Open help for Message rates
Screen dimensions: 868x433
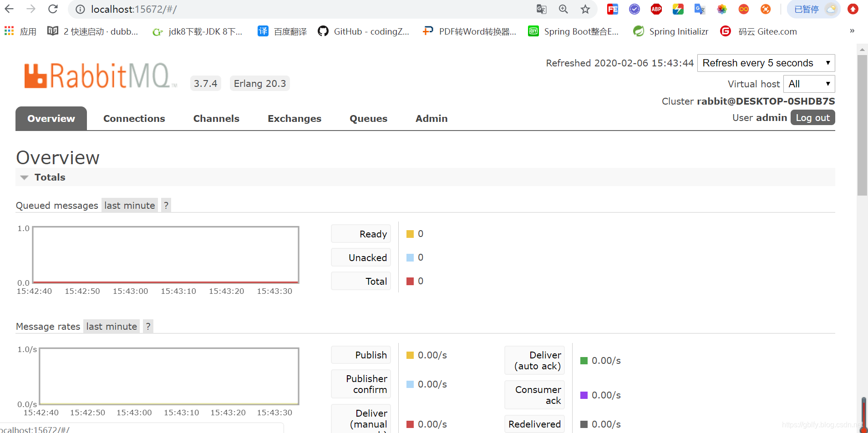pyautogui.click(x=148, y=327)
